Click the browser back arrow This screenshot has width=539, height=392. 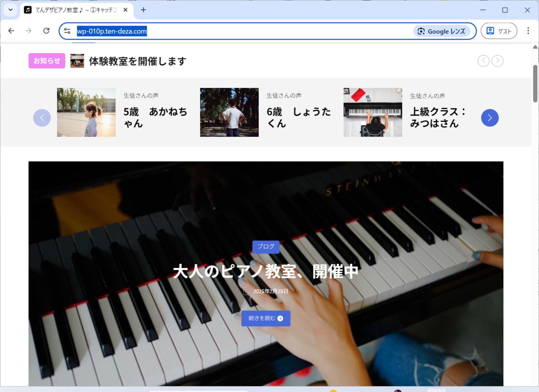[x=11, y=31]
